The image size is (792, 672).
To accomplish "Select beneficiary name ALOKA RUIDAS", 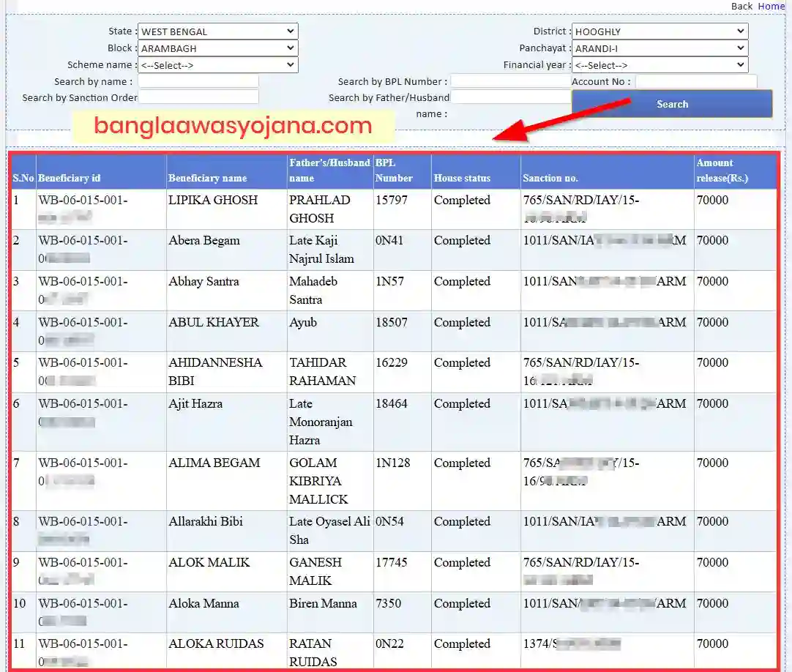I will [x=216, y=643].
